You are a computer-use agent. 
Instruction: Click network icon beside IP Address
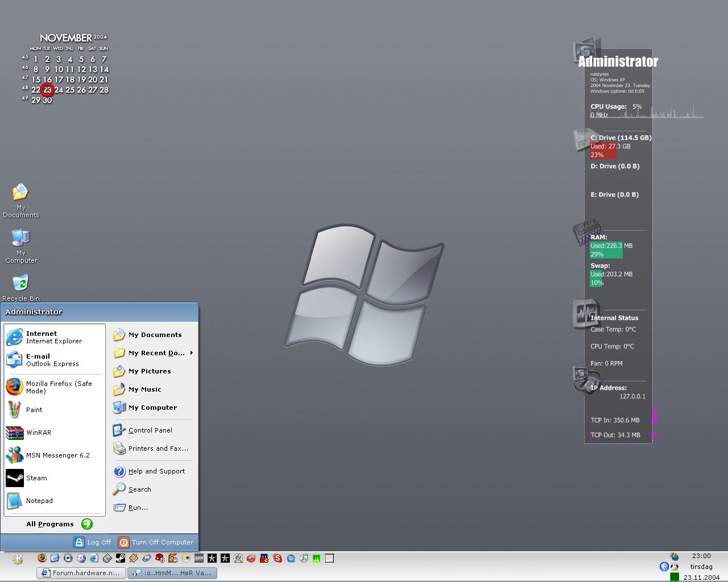[x=586, y=379]
